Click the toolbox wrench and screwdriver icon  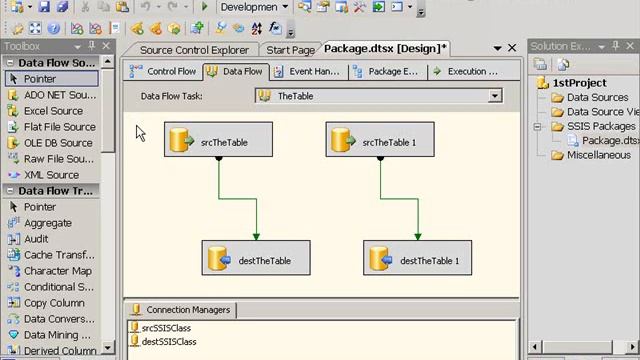click(360, 6)
